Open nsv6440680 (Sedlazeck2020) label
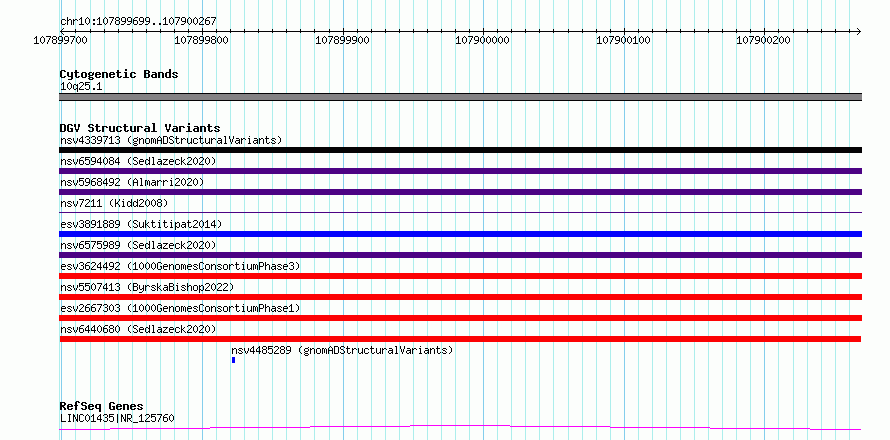Image resolution: width=890 pixels, height=440 pixels. coord(138,329)
